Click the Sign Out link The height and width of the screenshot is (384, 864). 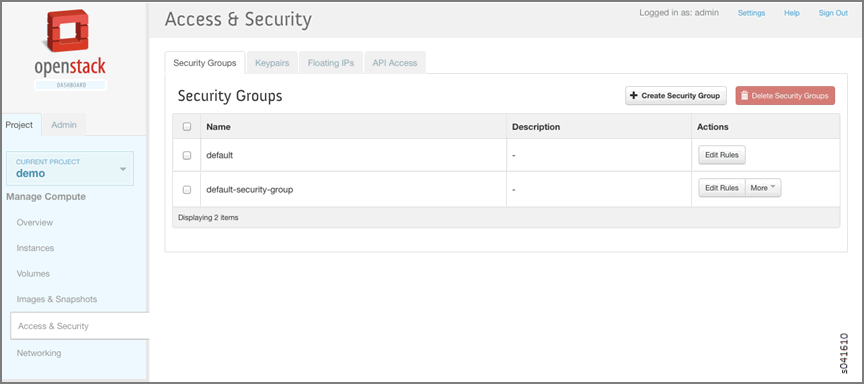click(833, 13)
